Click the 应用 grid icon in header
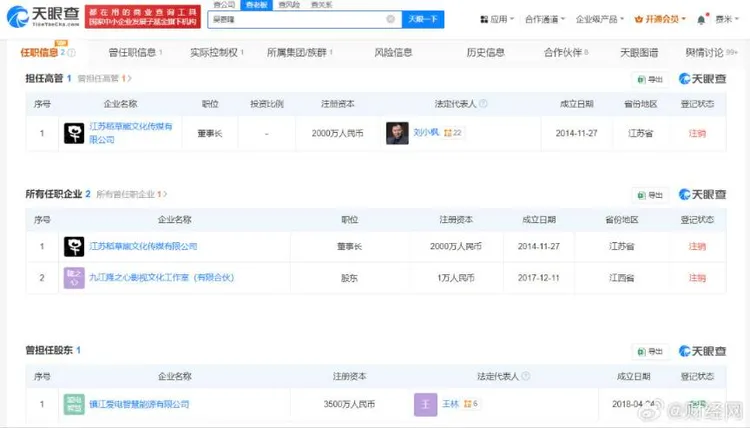This screenshot has height=428, width=750. coord(484,19)
